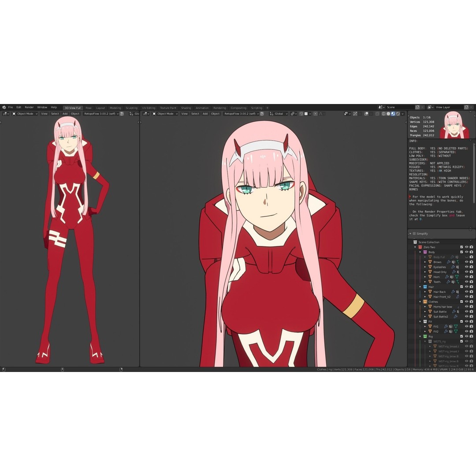This screenshot has height=476, width=476.
Task: Click RetopoFlow help icon in right viewport
Action: point(262,114)
